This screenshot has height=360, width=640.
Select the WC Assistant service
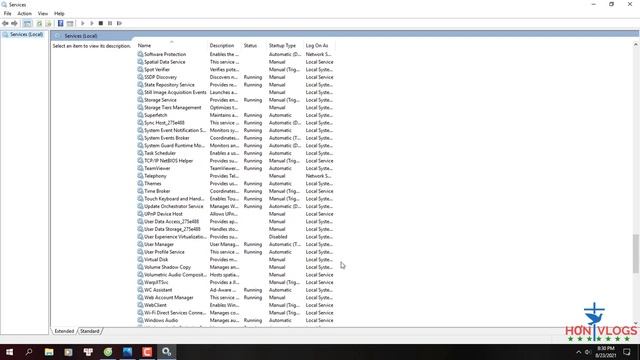click(158, 290)
